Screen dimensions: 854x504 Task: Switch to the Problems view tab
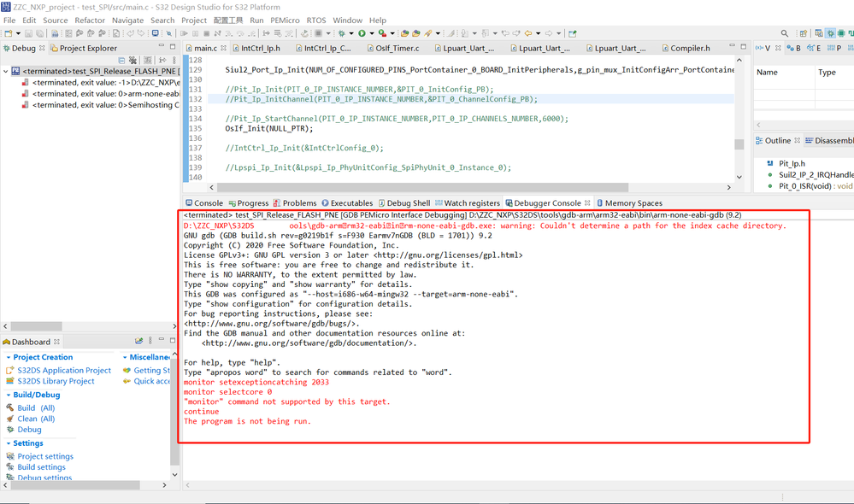[x=295, y=202]
